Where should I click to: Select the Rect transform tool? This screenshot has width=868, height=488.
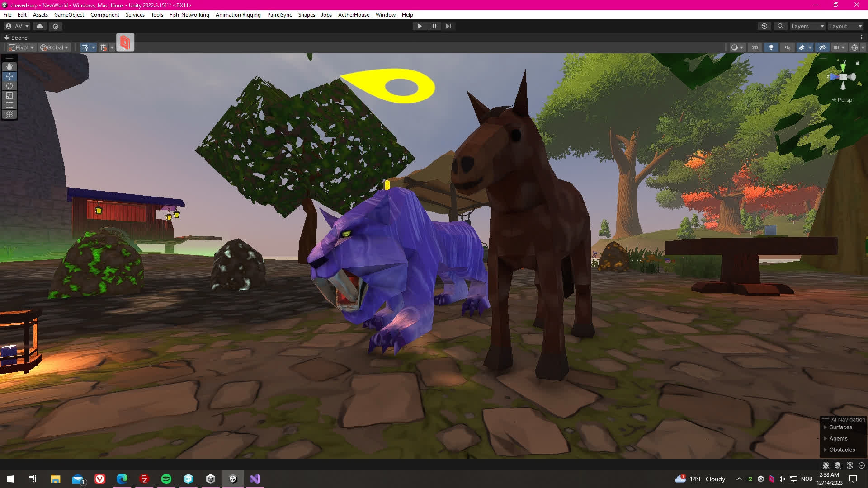tap(9, 105)
